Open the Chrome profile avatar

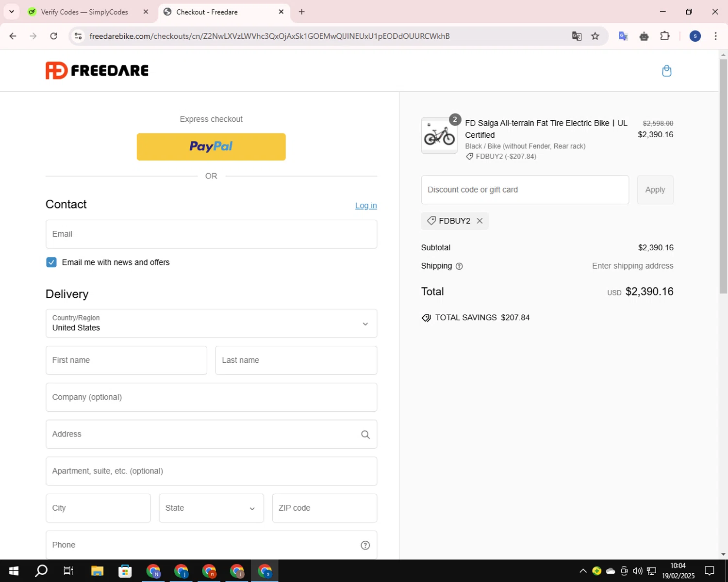695,36
